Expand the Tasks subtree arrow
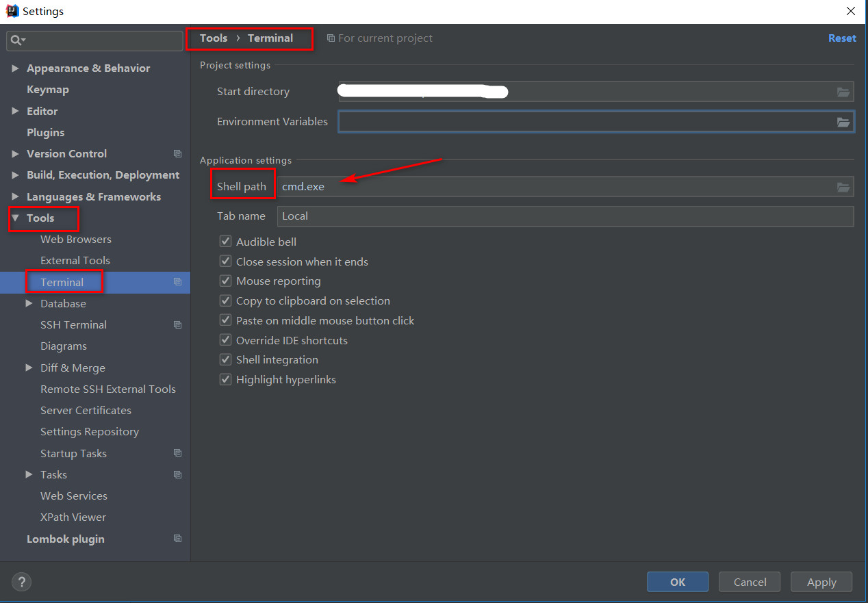 pos(29,474)
